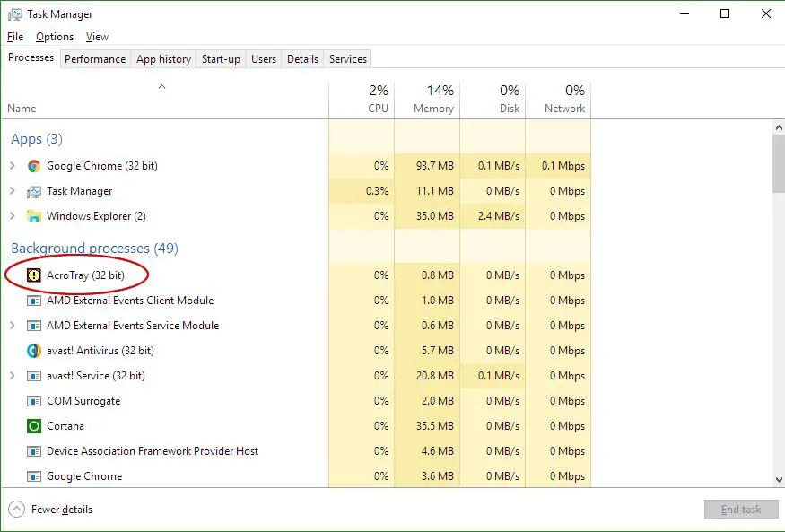Click avast! Service's 0.1 MB/s disk value
Viewport: 785px width, 532px height.
[x=499, y=375]
